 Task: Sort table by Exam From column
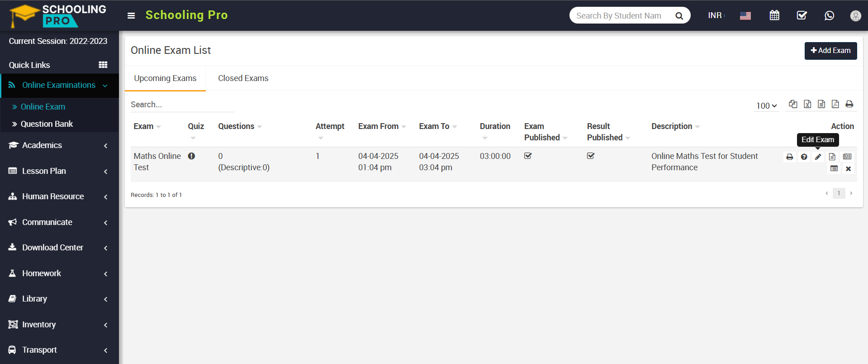point(382,126)
